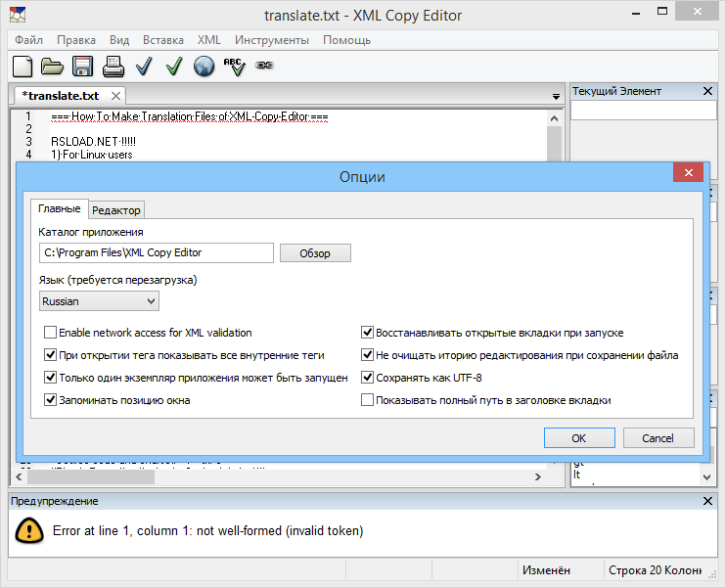Save with the floppy disk icon
726x588 pixels.
pyautogui.click(x=82, y=67)
